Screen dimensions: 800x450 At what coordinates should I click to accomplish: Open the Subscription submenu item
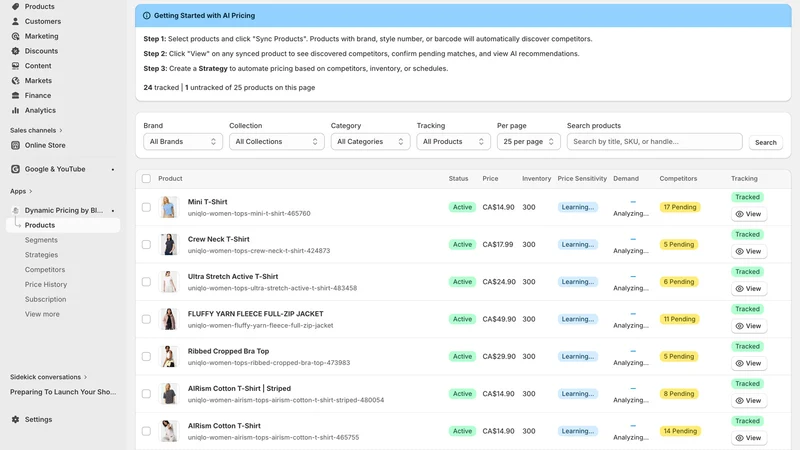(x=45, y=299)
